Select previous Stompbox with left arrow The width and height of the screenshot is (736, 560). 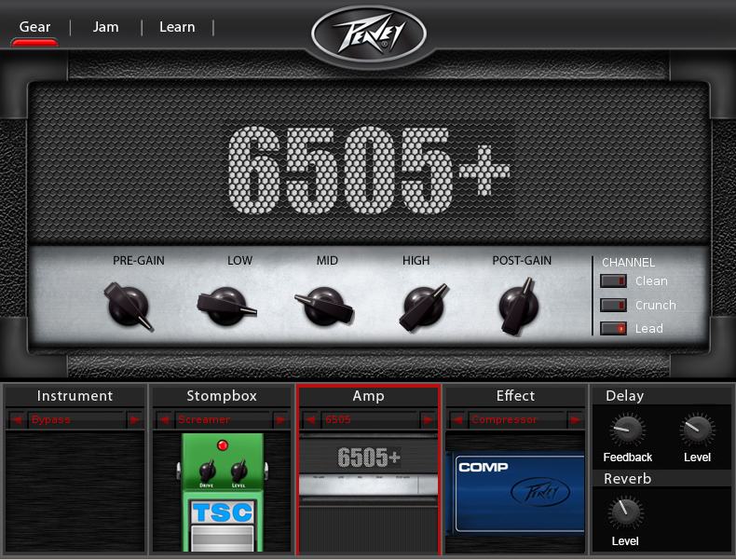point(164,419)
